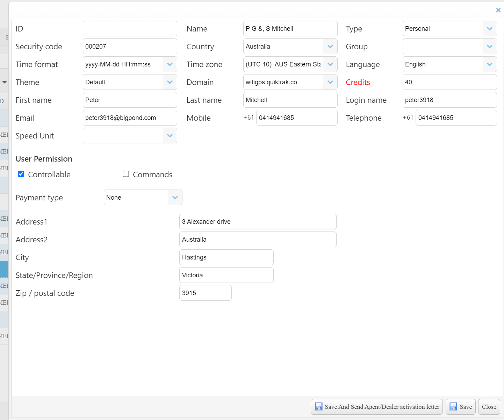Click the empty ID input field
The height and width of the screenshot is (420, 504).
click(x=130, y=29)
